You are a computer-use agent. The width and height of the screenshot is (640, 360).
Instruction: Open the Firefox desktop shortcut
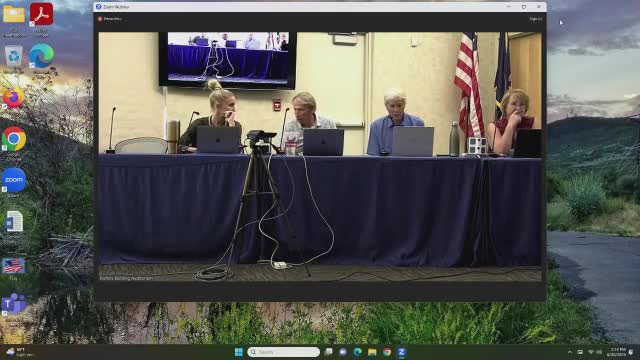pos(13,98)
